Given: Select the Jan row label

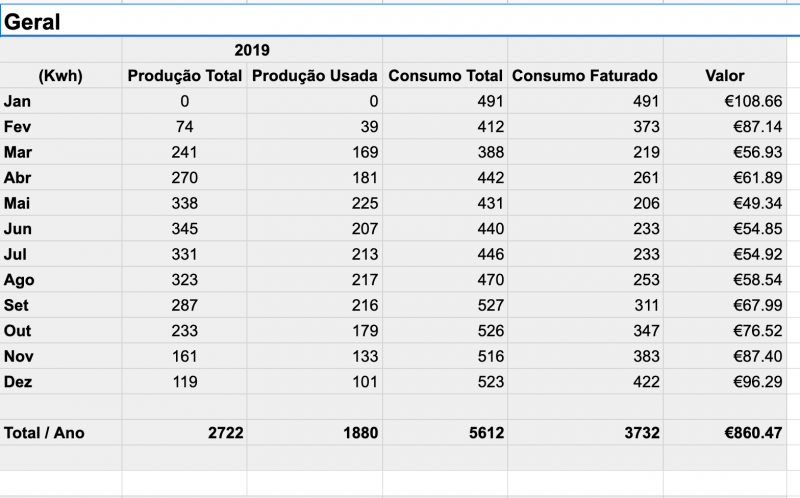Looking at the screenshot, I should (61, 101).
